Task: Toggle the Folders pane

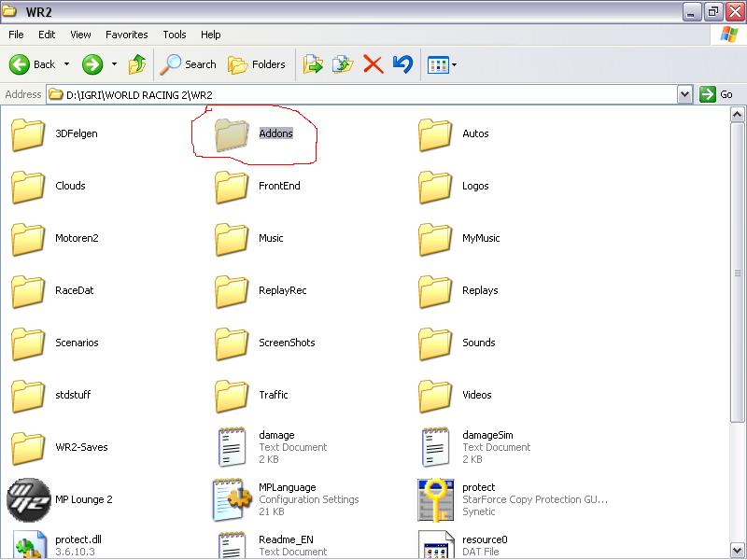Action: point(257,64)
